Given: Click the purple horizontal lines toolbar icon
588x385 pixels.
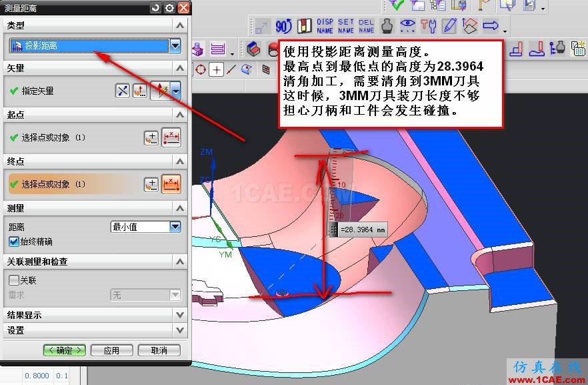Looking at the screenshot, I should (218, 49).
